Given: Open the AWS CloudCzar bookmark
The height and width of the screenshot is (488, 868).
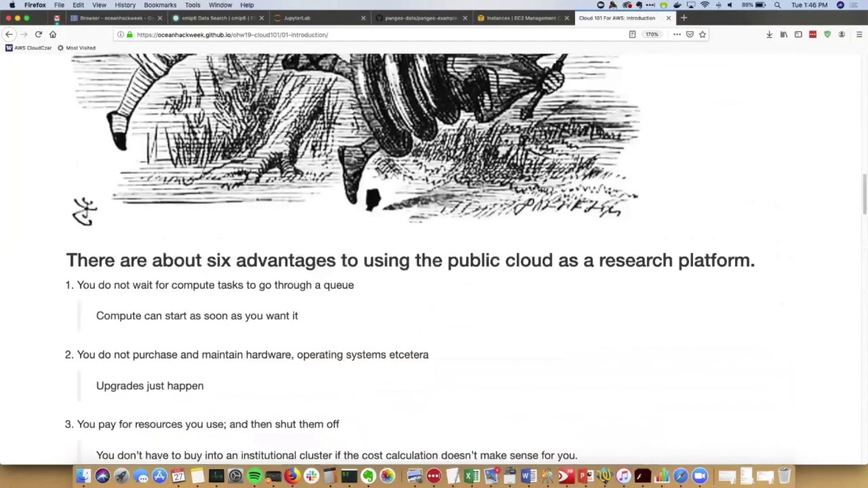Looking at the screenshot, I should (28, 48).
